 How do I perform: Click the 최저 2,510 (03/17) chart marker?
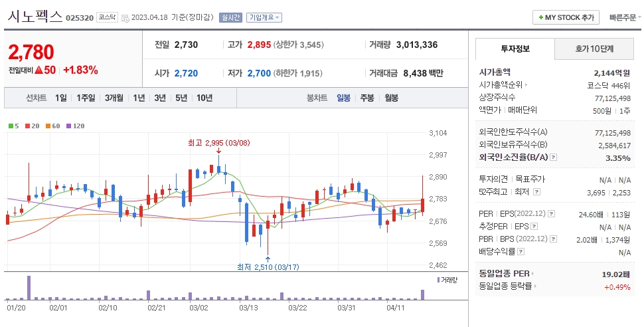pos(268,267)
